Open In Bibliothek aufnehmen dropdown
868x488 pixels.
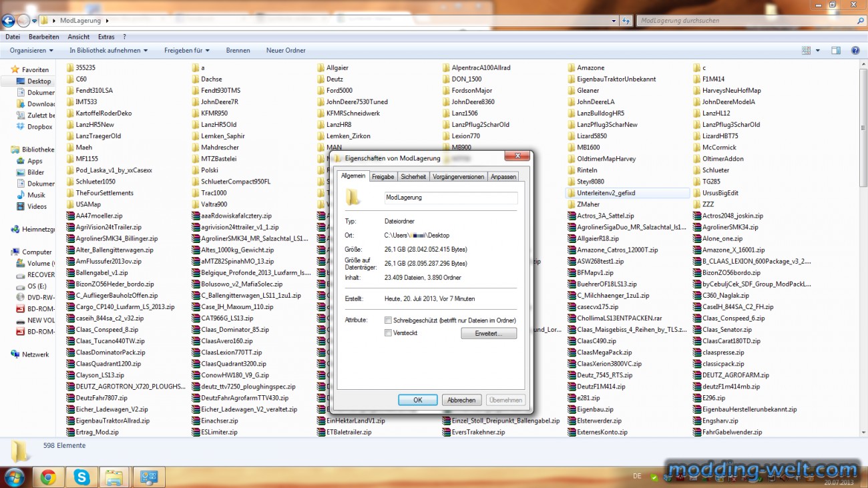point(108,51)
